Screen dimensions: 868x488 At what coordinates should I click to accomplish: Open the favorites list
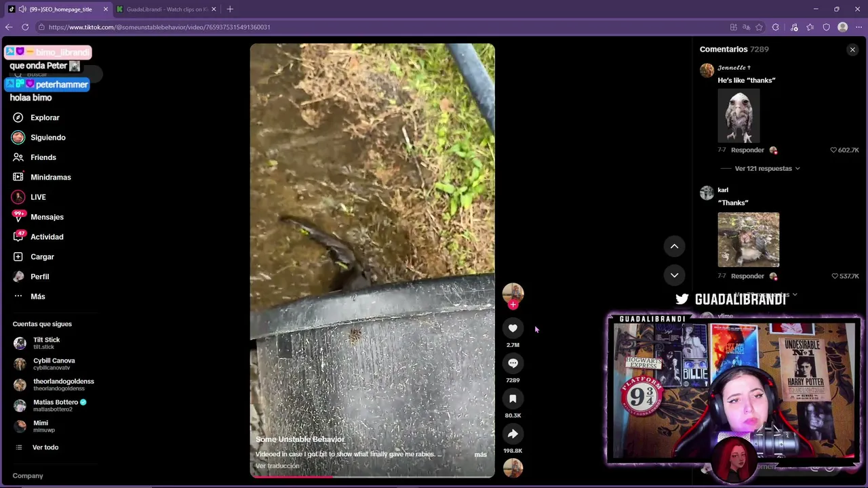pos(810,27)
